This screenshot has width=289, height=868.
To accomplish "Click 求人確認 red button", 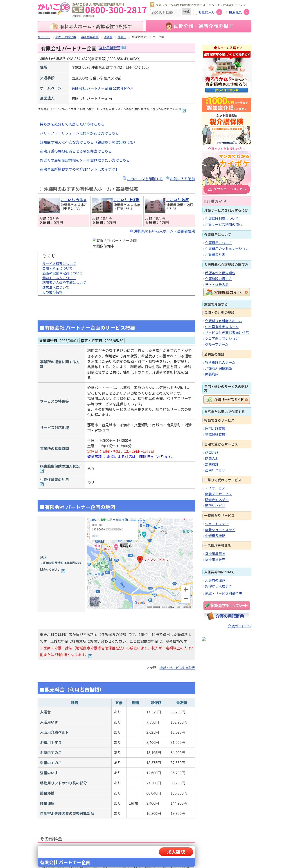I will click(x=176, y=852).
